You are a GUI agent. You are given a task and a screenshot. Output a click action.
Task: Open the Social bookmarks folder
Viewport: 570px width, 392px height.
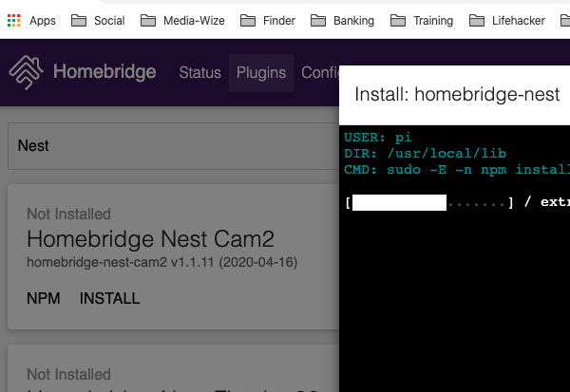98,20
